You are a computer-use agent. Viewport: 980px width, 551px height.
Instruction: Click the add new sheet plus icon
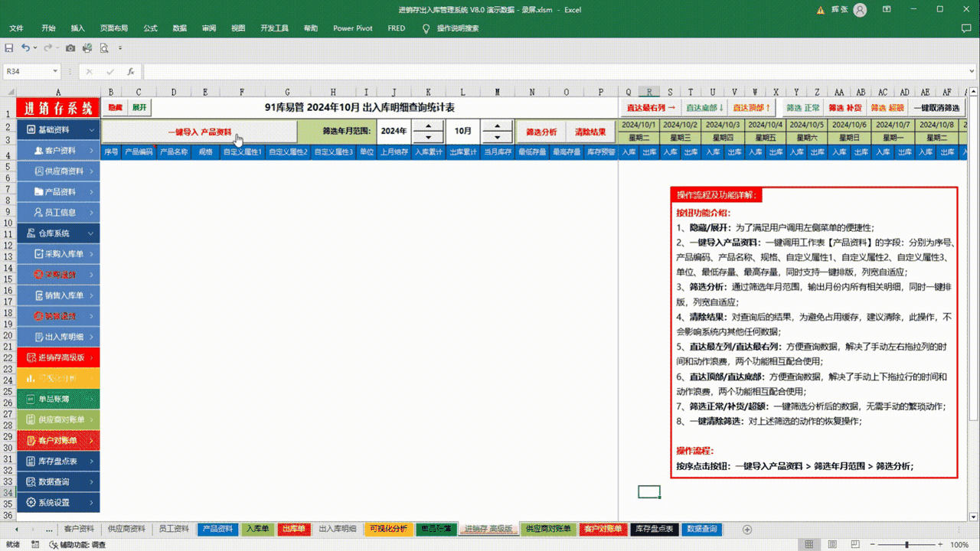pos(747,530)
